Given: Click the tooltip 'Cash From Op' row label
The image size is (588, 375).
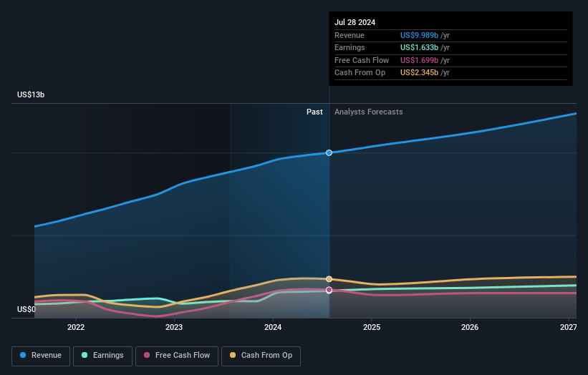Looking at the screenshot, I should pos(360,73).
